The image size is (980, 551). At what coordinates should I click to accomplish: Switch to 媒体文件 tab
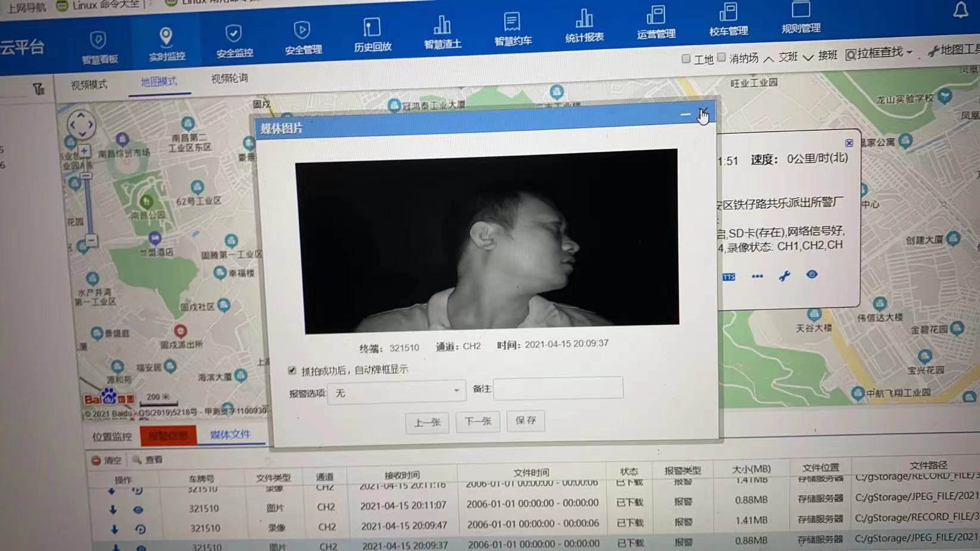tap(230, 434)
